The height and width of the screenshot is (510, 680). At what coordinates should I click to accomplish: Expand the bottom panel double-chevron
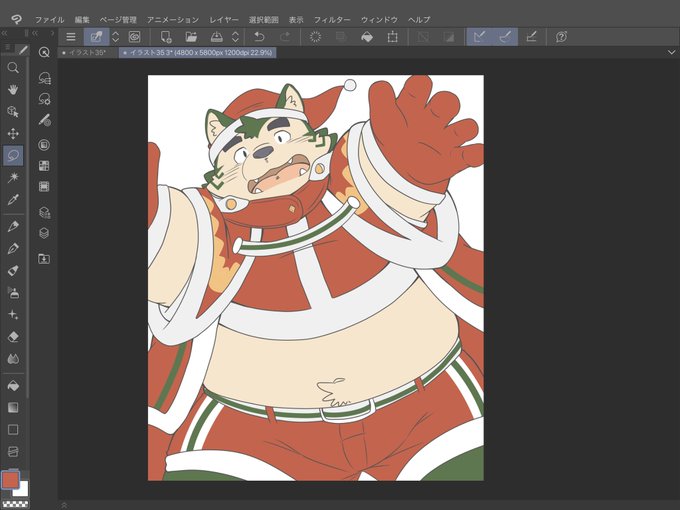tap(64, 505)
